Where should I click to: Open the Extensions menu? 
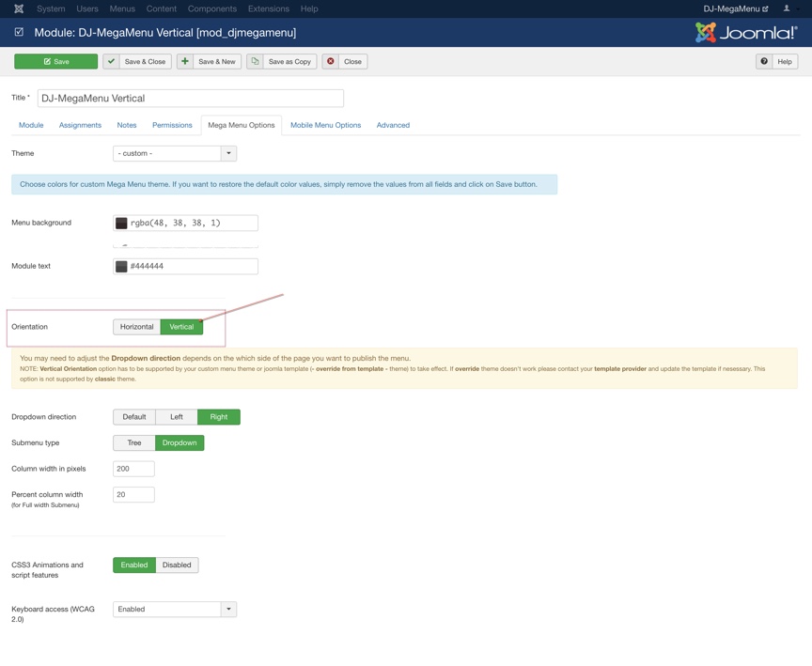[x=268, y=8]
